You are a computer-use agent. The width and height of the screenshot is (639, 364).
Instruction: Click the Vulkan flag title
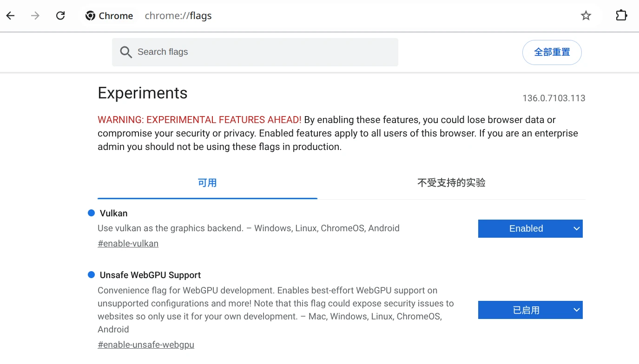[113, 213]
